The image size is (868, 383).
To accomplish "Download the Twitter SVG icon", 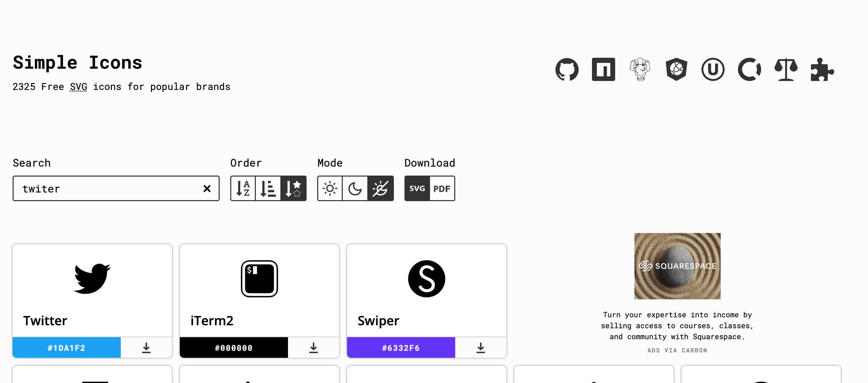I will (146, 347).
